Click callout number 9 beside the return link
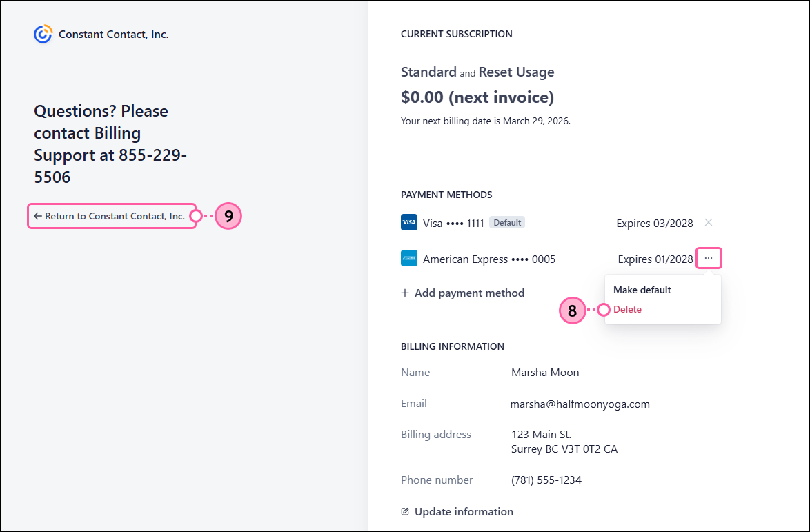The image size is (810, 532). 228,216
